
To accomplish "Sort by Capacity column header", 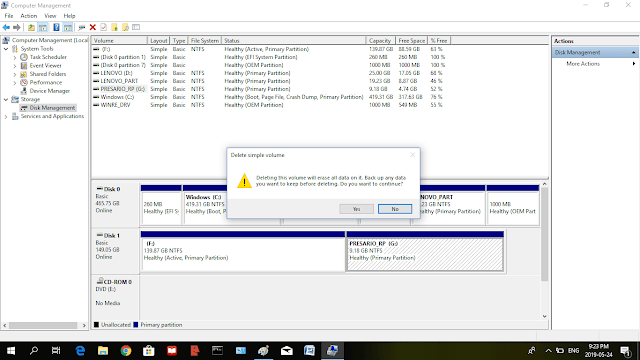I will point(380,40).
